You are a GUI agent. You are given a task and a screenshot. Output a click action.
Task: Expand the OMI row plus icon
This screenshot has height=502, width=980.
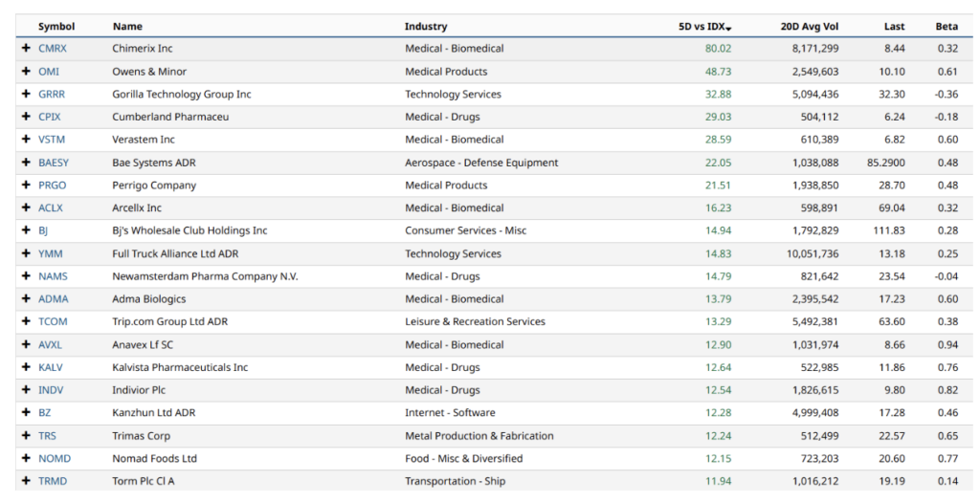[26, 71]
